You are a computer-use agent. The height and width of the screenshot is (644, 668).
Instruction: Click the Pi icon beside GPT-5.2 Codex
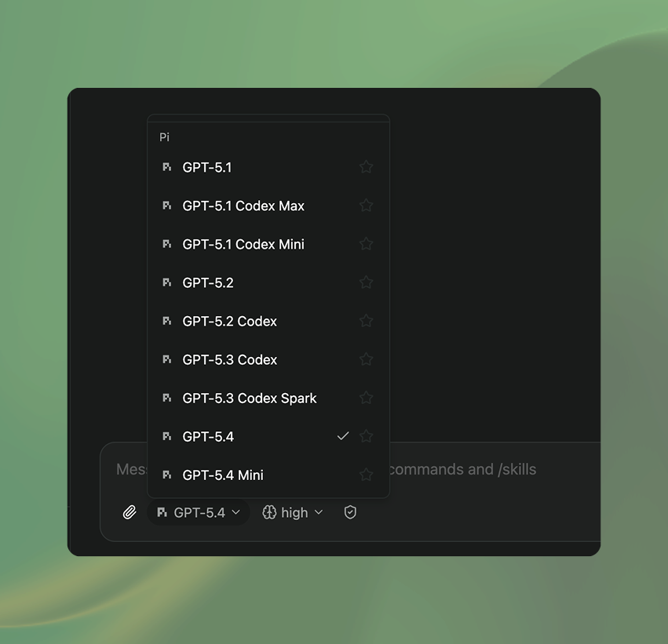[x=167, y=321]
